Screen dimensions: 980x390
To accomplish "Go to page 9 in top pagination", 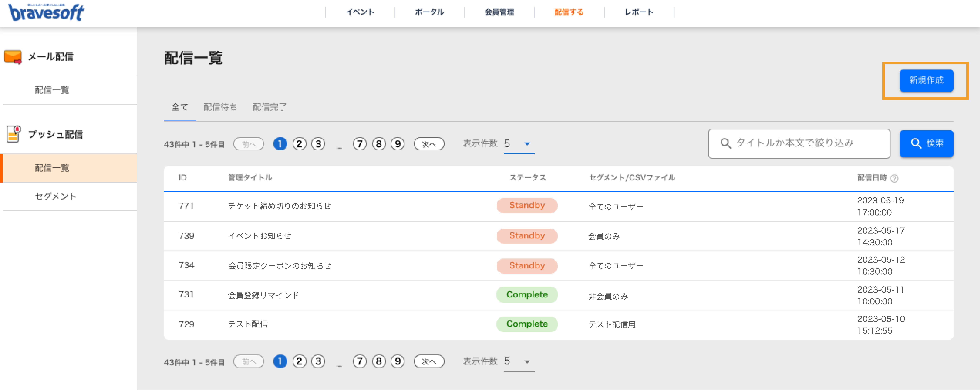I will [397, 144].
